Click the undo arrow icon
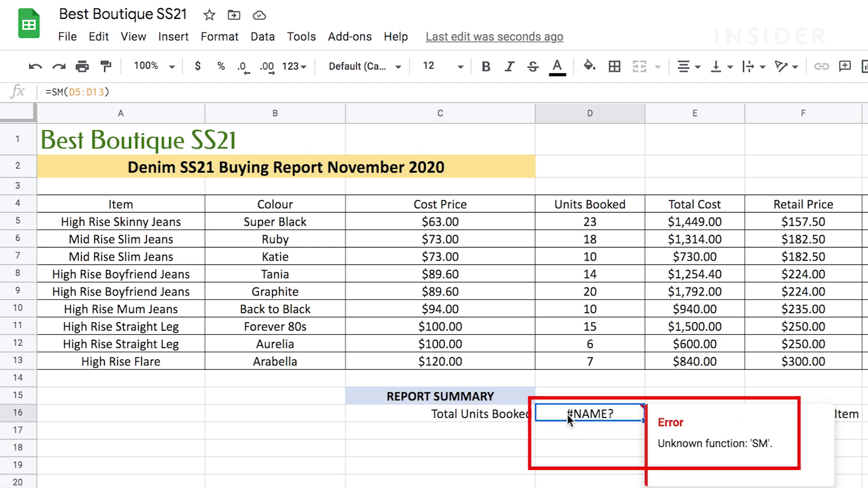 tap(35, 66)
